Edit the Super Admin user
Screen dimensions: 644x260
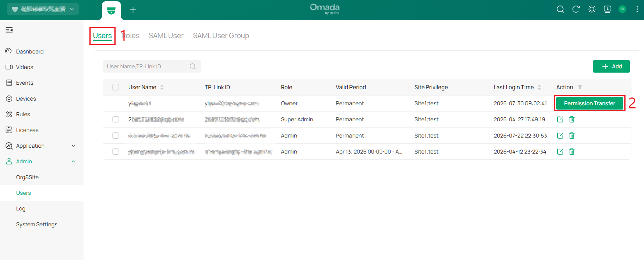(560, 119)
